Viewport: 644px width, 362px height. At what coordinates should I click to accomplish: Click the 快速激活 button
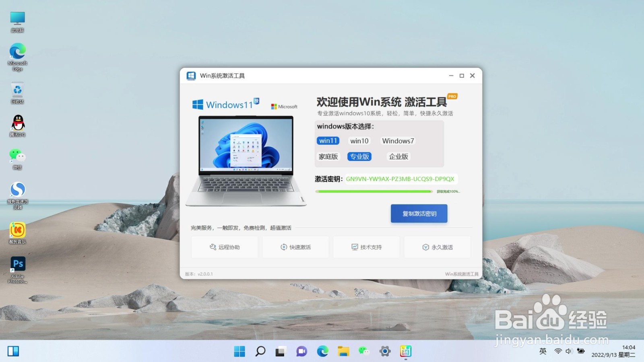click(295, 247)
